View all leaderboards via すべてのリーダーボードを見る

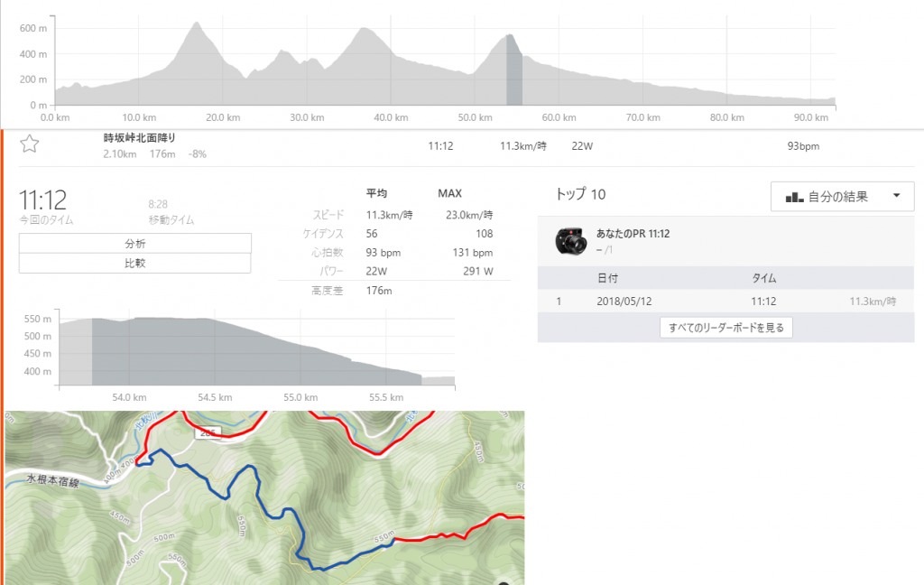pyautogui.click(x=726, y=328)
